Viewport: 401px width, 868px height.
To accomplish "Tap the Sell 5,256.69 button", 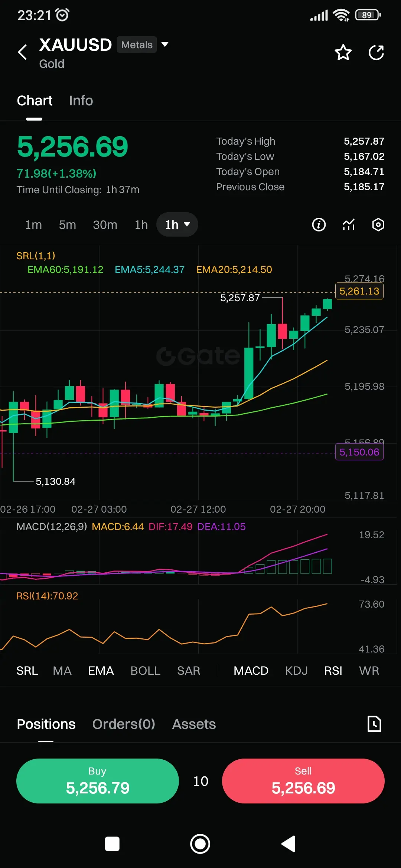I will (x=303, y=781).
